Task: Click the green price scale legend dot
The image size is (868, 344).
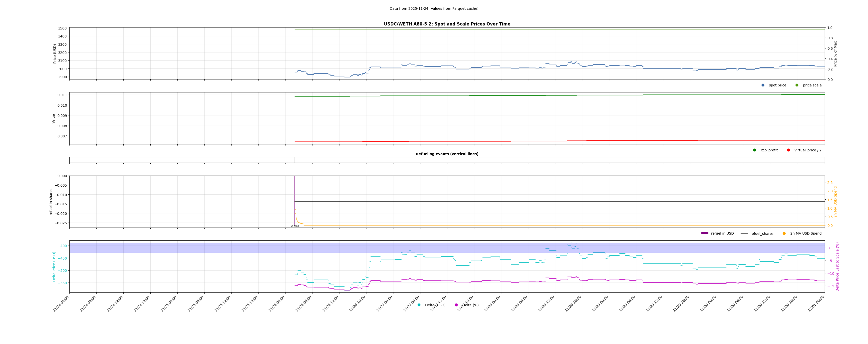Action: pyautogui.click(x=797, y=85)
